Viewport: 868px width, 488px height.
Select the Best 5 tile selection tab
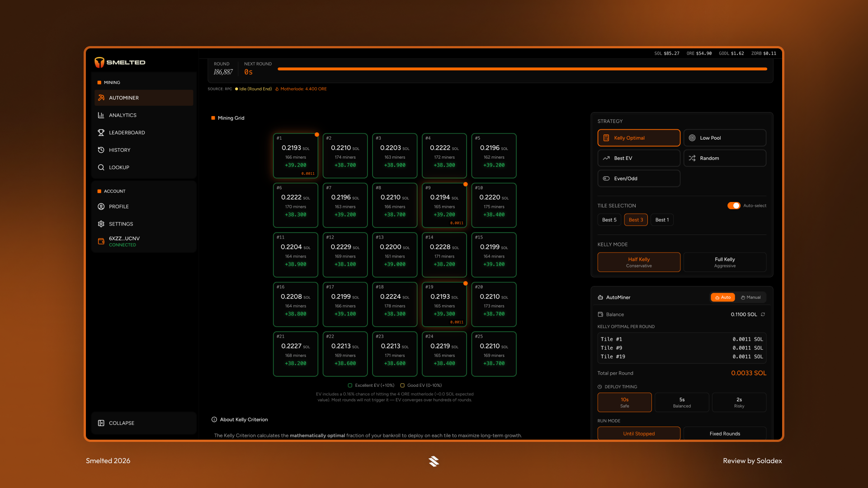pos(609,220)
